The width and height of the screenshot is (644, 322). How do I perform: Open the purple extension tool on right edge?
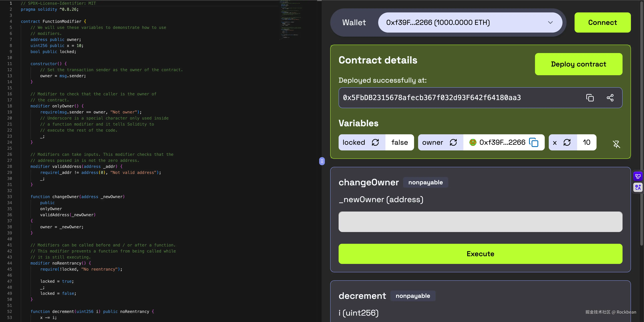coord(638,176)
